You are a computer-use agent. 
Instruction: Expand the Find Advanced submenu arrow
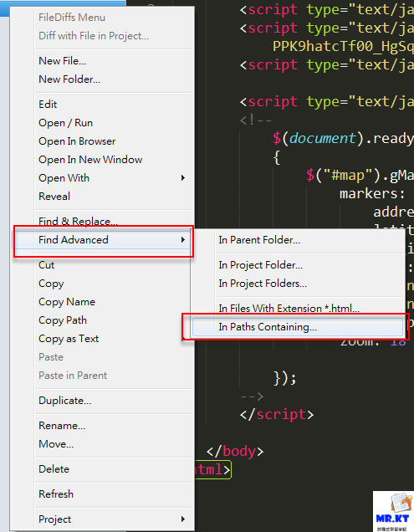(x=183, y=240)
